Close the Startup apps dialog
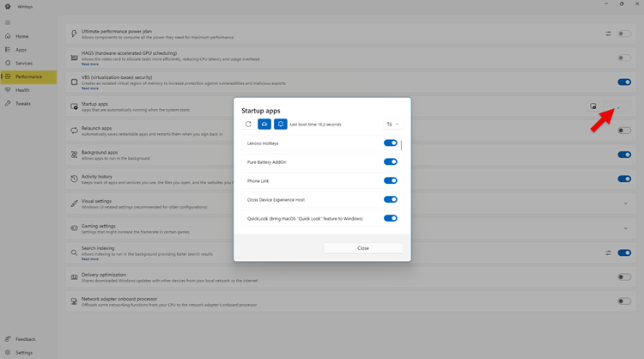The width and height of the screenshot is (644, 359). click(362, 248)
